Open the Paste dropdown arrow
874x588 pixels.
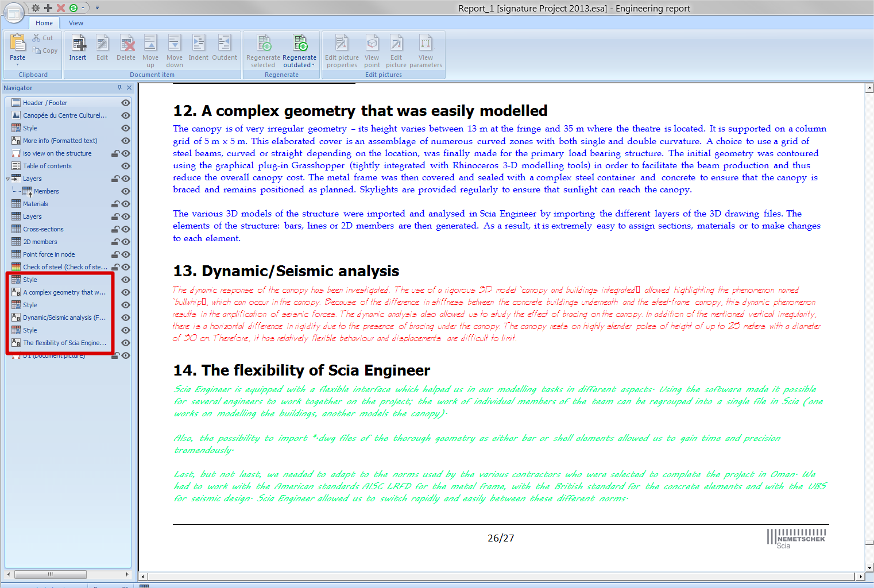tap(18, 64)
